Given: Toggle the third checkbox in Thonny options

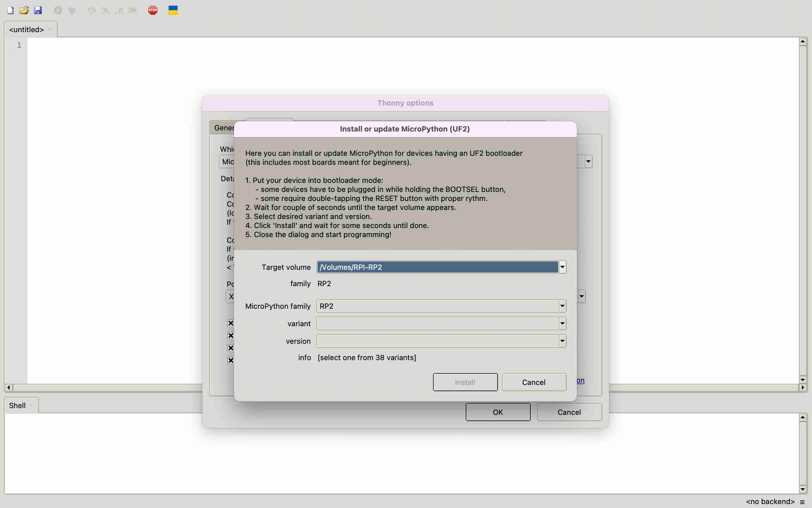Looking at the screenshot, I should (231, 348).
